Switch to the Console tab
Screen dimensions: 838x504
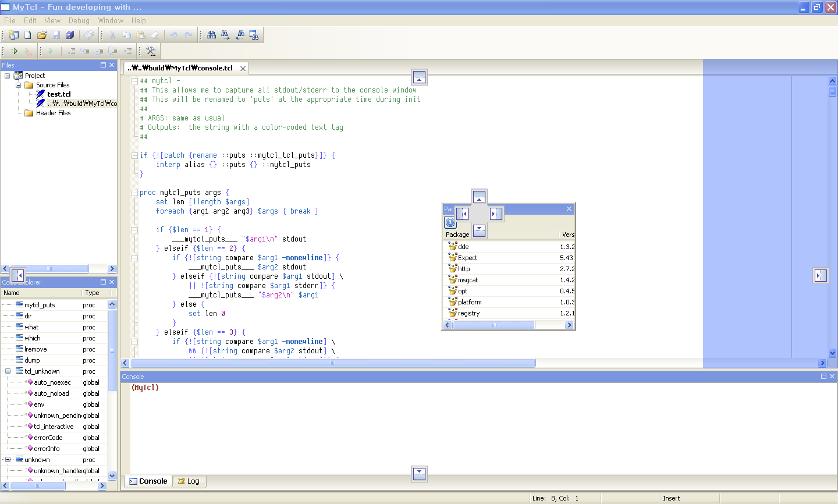click(x=148, y=481)
